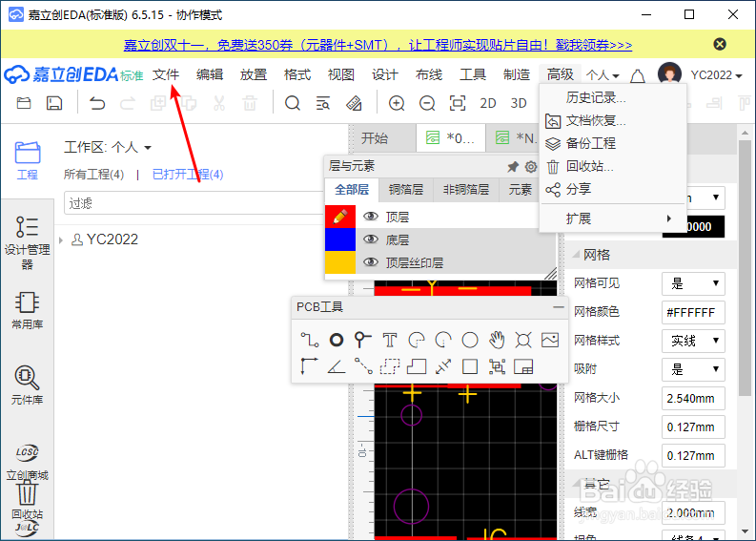Screen dimensions: 756x541
Task: Open the yellow promotional banner link
Action: (378, 45)
